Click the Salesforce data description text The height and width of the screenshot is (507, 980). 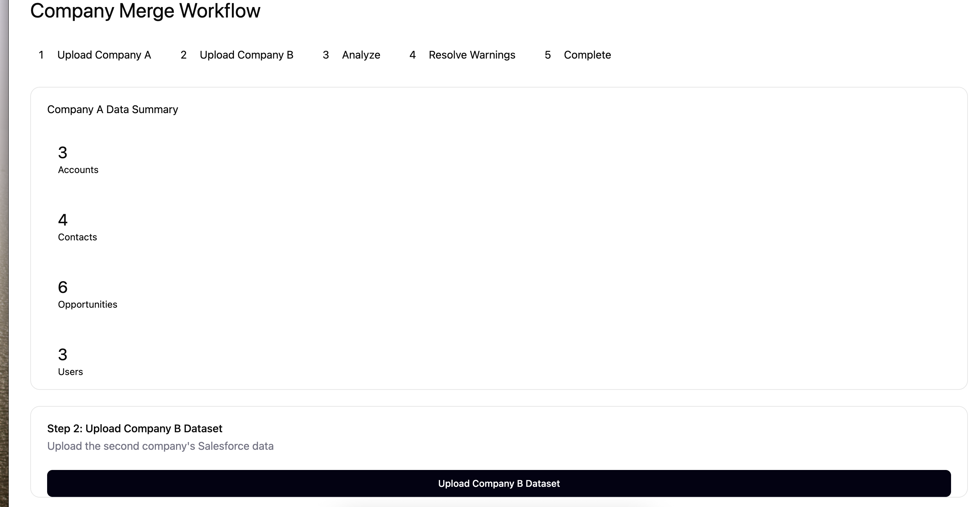(160, 446)
